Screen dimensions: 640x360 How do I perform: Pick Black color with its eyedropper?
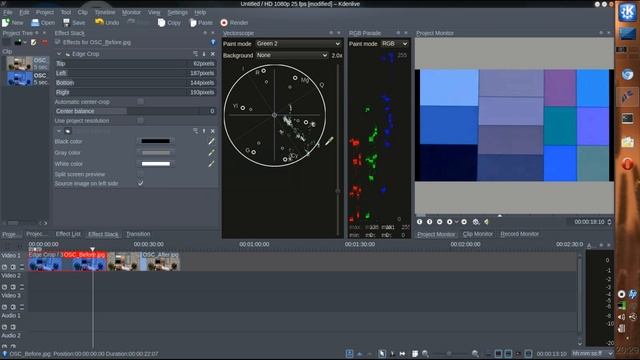(x=211, y=141)
